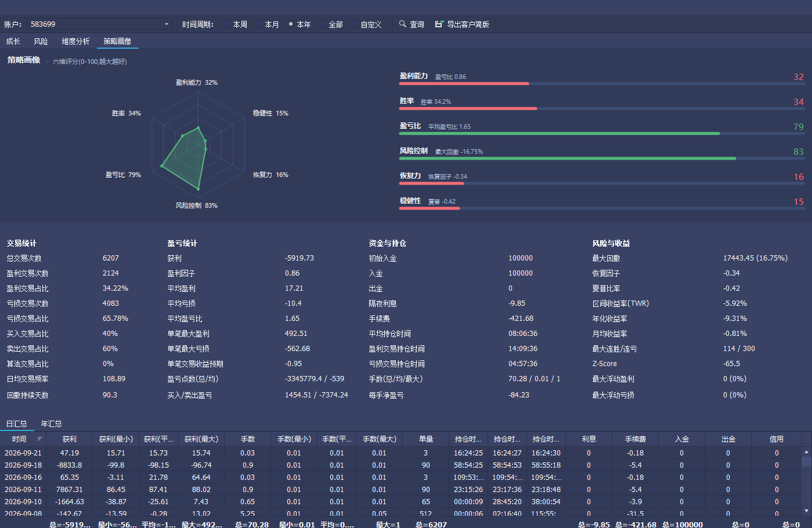The image size is (812, 528).
Task: Select the 2026-09-18 table row date
Action: point(23,465)
